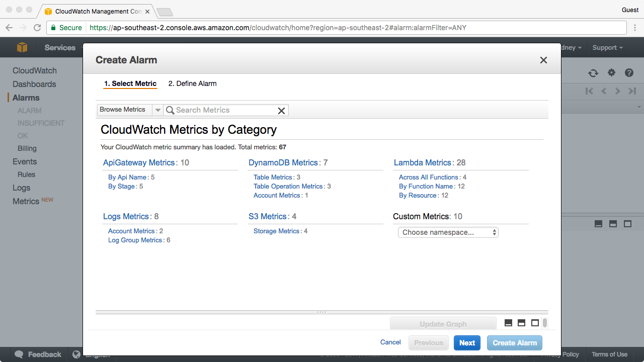Open the region selector dropdown

tap(572, 47)
